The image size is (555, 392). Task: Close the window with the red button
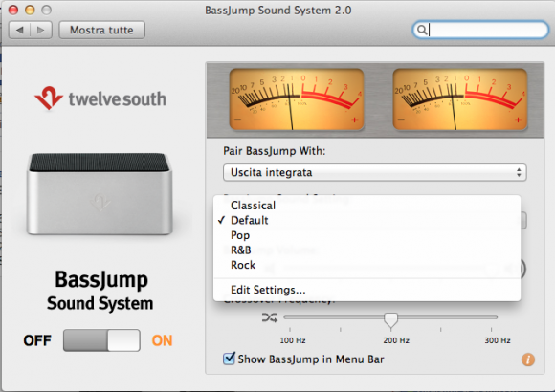[x=13, y=10]
